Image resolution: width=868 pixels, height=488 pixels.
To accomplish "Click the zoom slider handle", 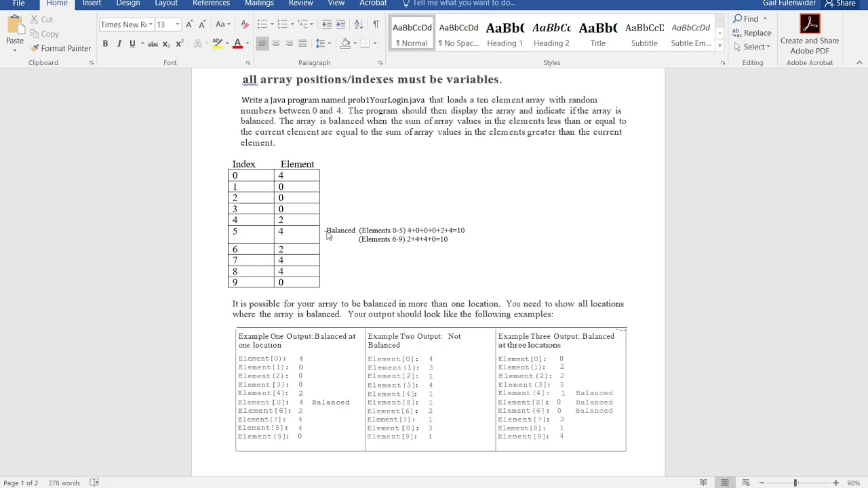I will click(795, 483).
